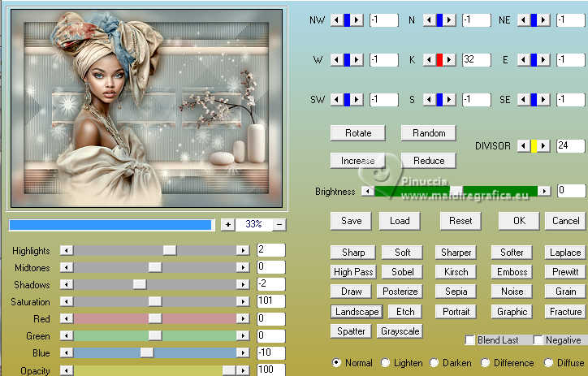Increase the DIVISOR with right arrow

(x=544, y=146)
